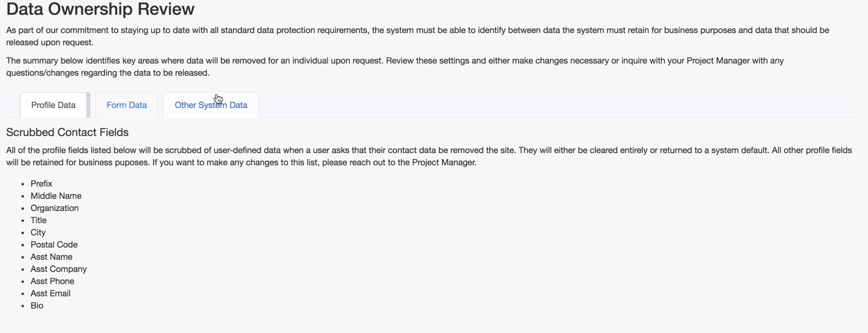Viewport: 868px width, 333px height.
Task: Click the Asst Company field entry
Action: (x=59, y=269)
